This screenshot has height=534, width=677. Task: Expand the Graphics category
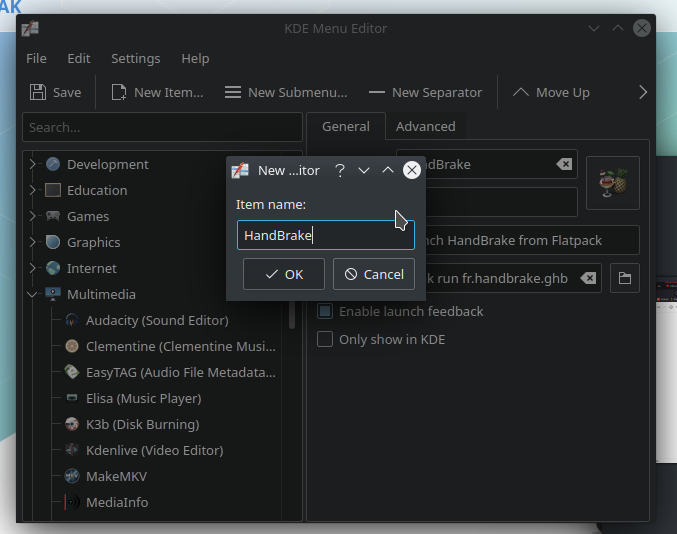tap(32, 242)
